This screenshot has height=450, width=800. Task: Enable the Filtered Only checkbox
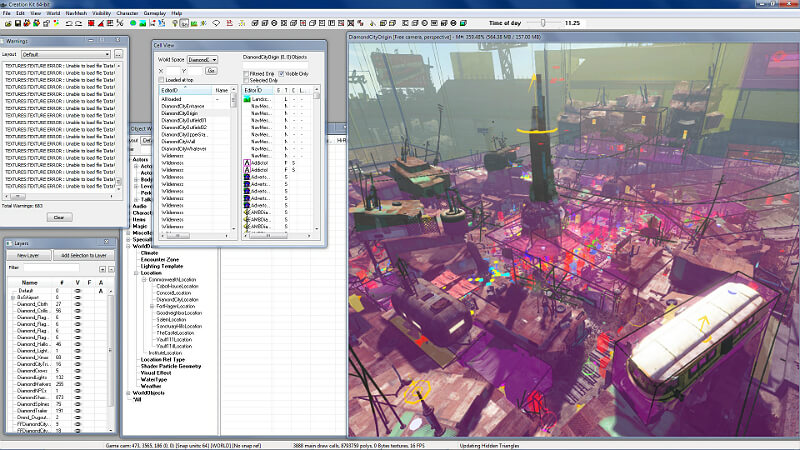tap(246, 73)
